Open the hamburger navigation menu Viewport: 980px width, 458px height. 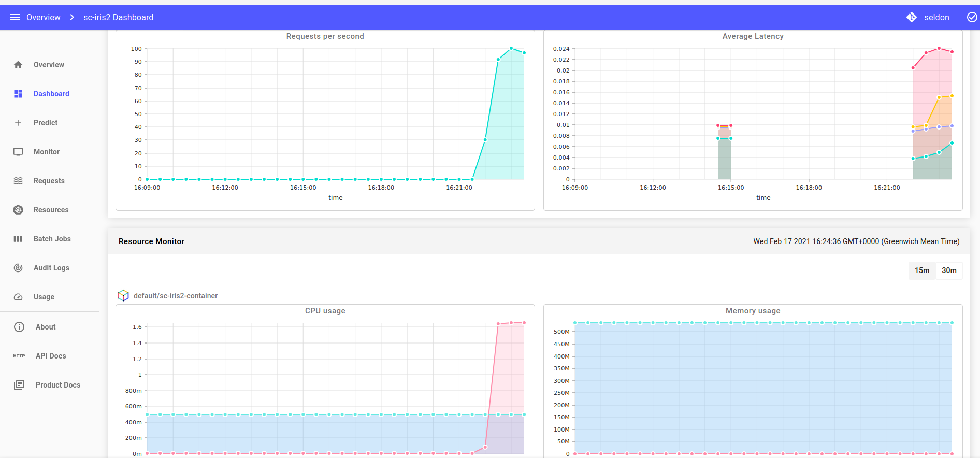[x=15, y=17]
